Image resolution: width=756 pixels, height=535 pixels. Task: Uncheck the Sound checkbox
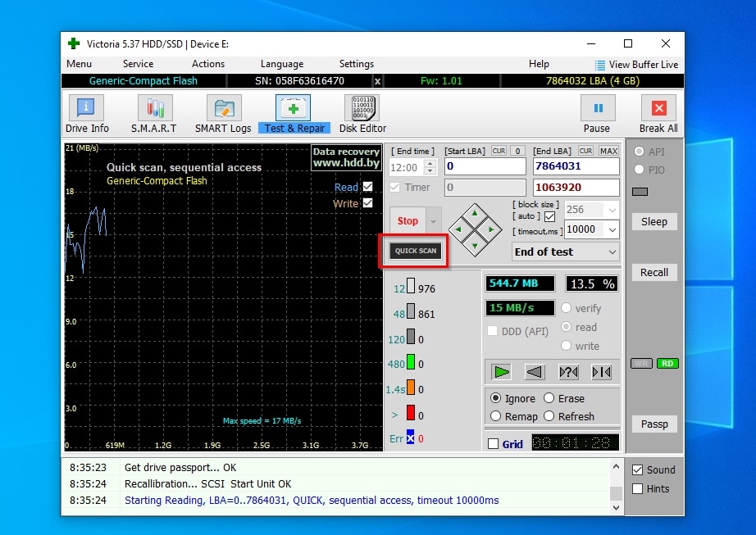click(x=637, y=469)
